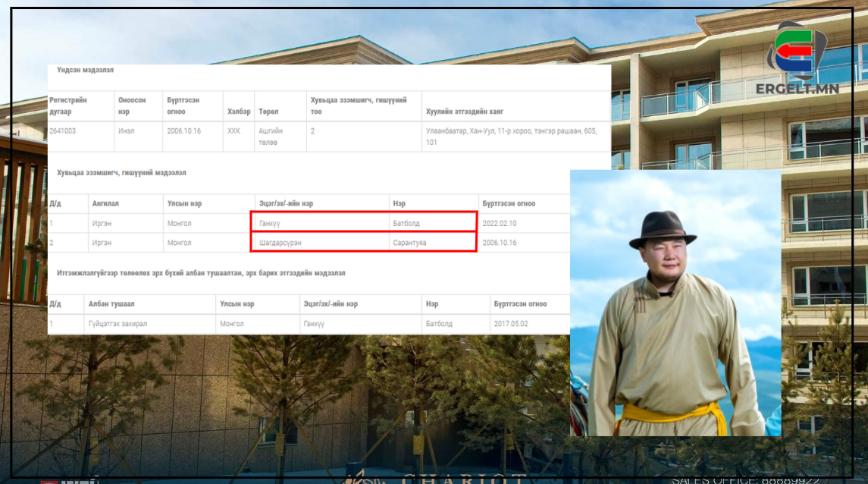Click the 'Регистрийн дугаар' column header

(68, 105)
